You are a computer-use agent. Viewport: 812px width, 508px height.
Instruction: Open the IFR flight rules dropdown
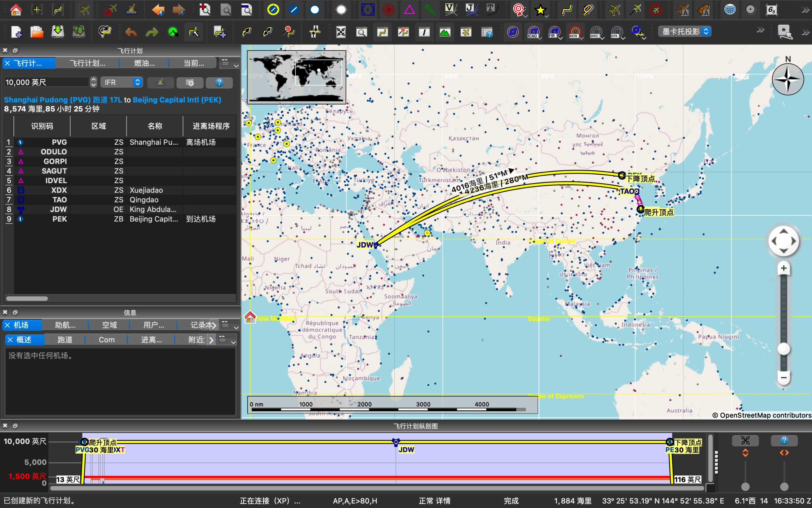[121, 82]
